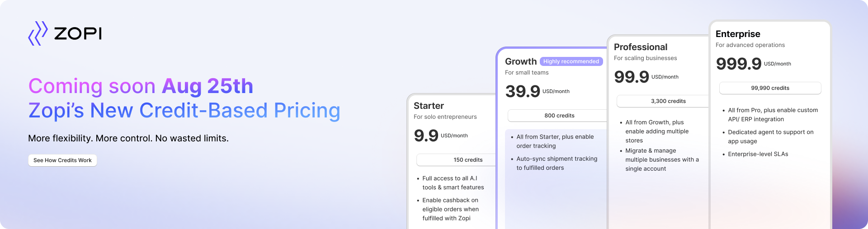868x229 pixels.
Task: Click the ZOPI wordmark text
Action: (x=78, y=33)
